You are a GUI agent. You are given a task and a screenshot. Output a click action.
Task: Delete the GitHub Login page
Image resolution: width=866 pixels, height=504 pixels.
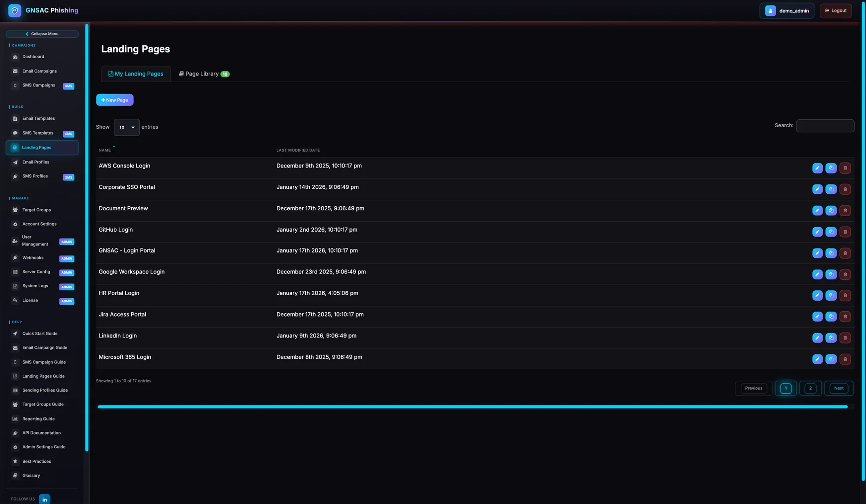pyautogui.click(x=845, y=232)
